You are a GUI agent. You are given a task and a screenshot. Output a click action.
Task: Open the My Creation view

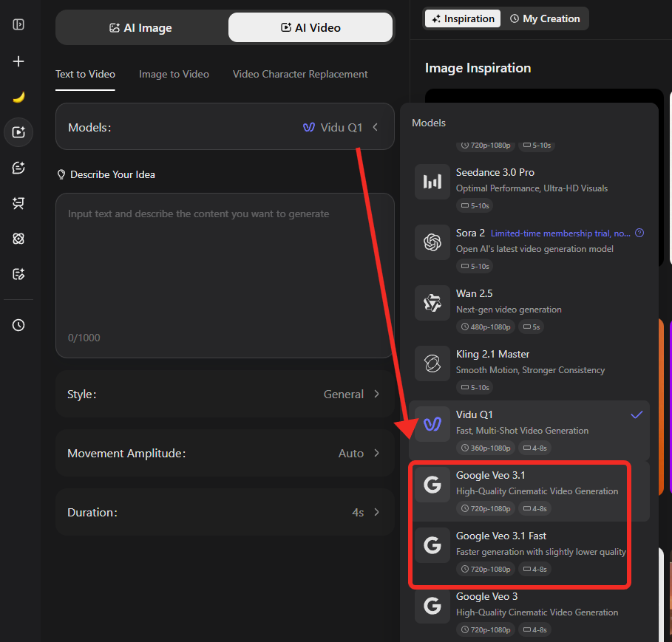tap(545, 18)
